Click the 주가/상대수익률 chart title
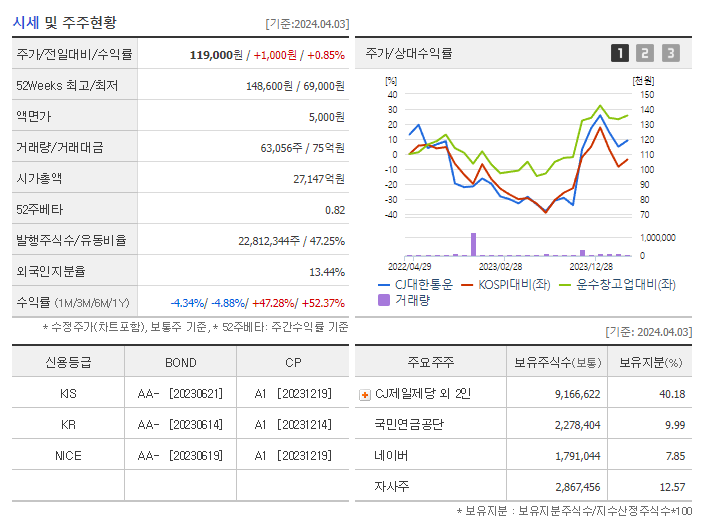The image size is (702, 525). pos(409,53)
